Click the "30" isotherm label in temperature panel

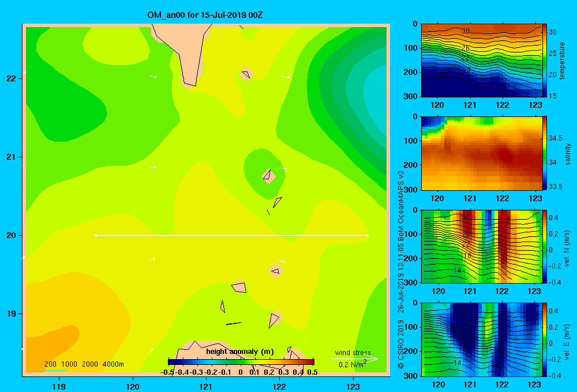(x=466, y=31)
